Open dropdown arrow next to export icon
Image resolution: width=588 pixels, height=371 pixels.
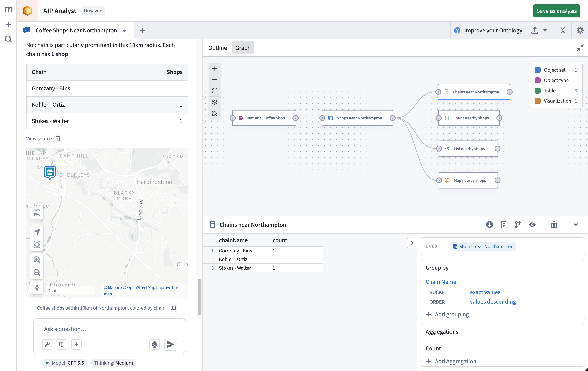pos(545,30)
